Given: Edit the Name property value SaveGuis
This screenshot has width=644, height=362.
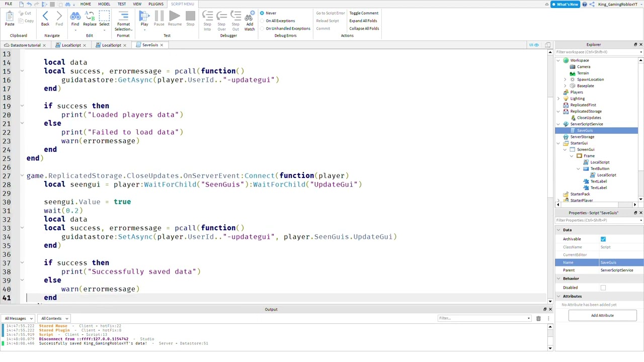Looking at the screenshot, I should coord(621,262).
